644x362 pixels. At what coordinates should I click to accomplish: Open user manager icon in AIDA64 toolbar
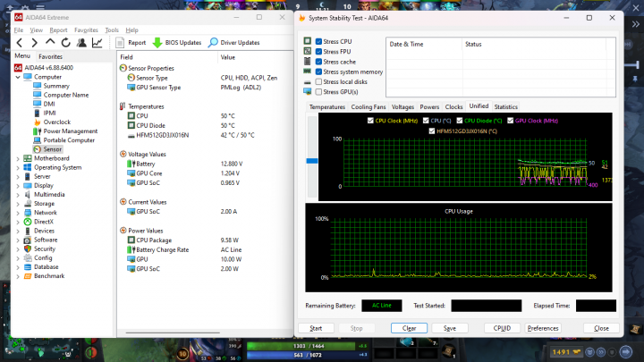[x=81, y=43]
